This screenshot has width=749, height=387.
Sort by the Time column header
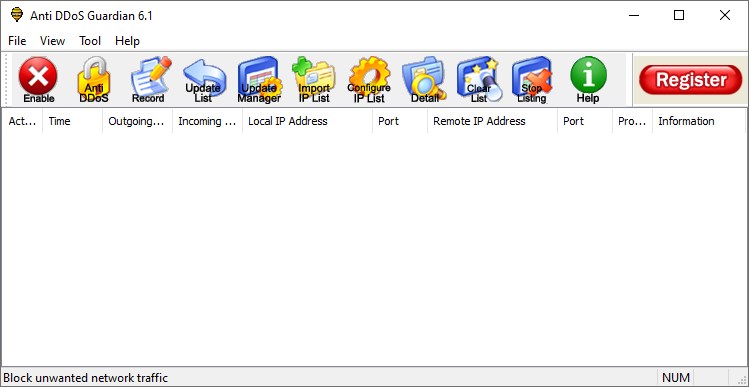(x=73, y=121)
